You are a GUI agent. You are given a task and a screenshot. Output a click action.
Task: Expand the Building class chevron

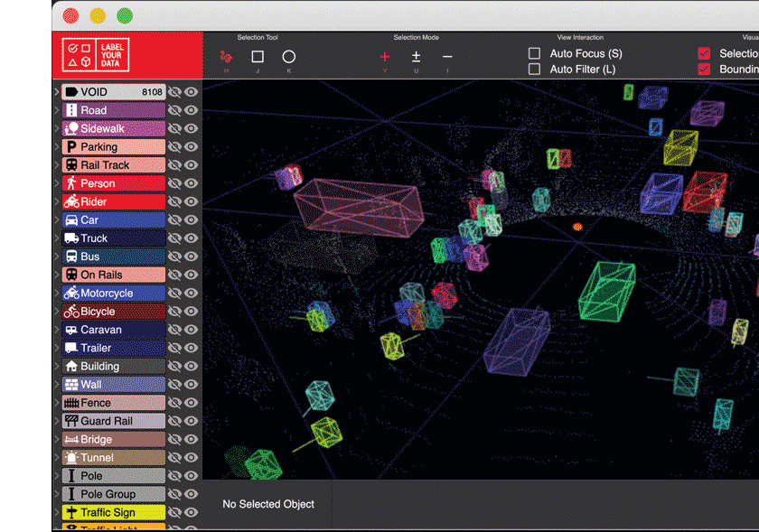56,367
